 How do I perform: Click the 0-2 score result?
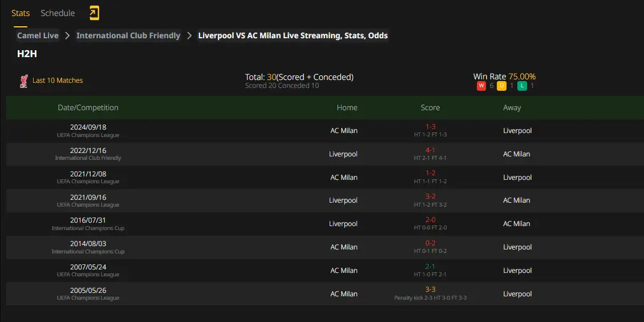[x=431, y=243]
